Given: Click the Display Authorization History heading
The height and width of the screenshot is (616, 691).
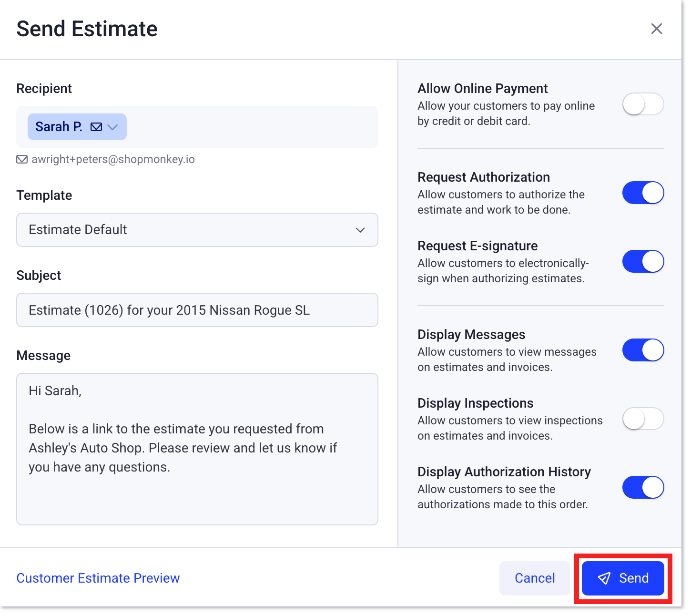Looking at the screenshot, I should [504, 472].
